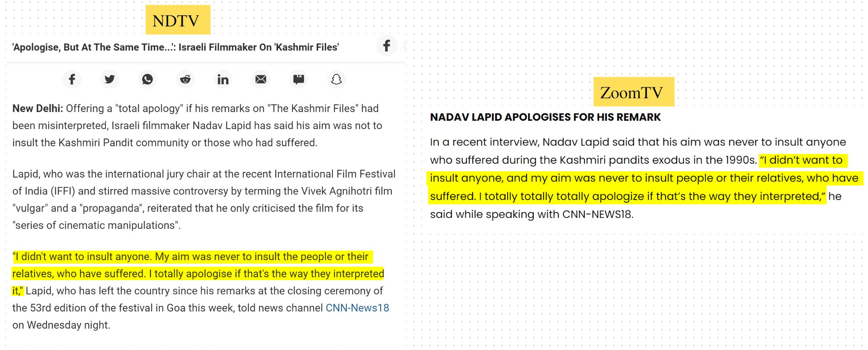Open the CNN-News18 link
This screenshot has height=350, width=868.
(x=357, y=308)
